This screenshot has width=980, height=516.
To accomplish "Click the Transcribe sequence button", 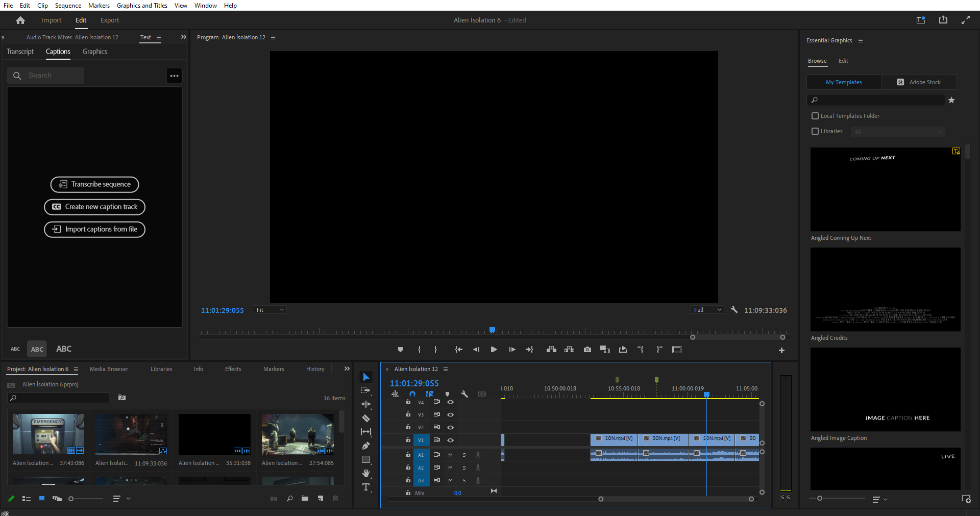I will [94, 184].
